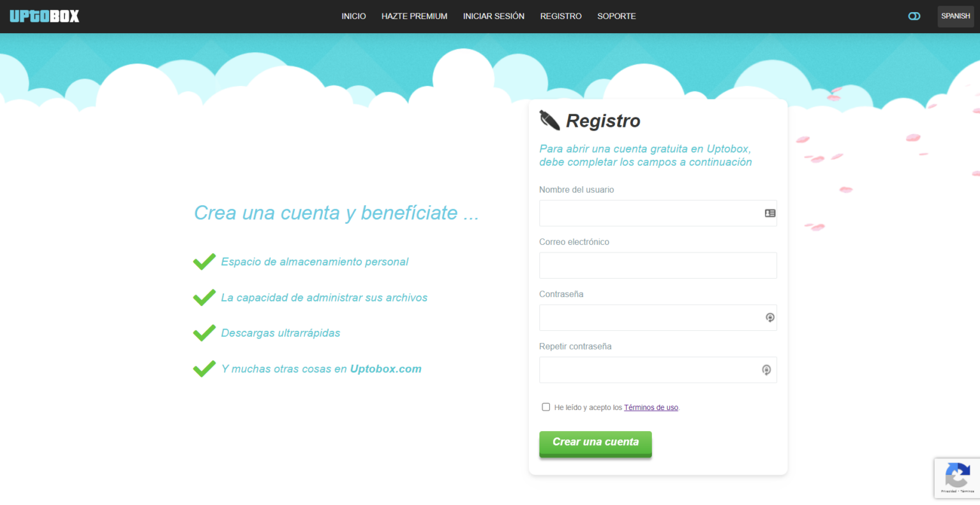The width and height of the screenshot is (980, 505).
Task: Click the generator icon in Repetir contraseña field
Action: pos(766,370)
